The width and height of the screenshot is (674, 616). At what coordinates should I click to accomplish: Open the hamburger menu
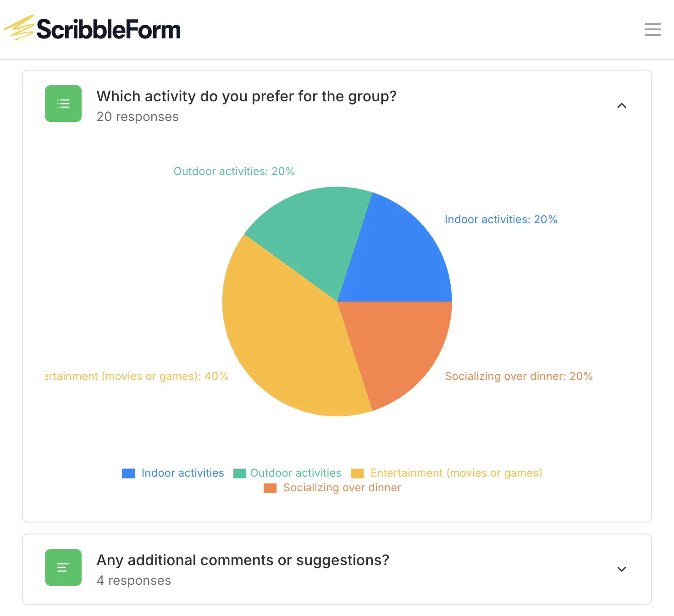pos(652,29)
